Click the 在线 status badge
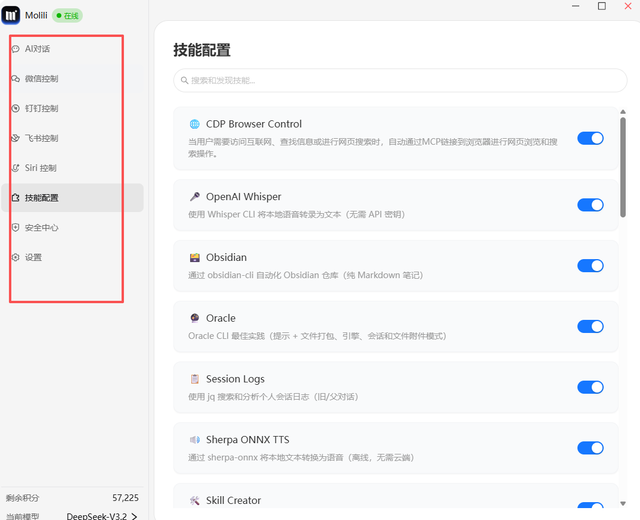Image resolution: width=640 pixels, height=520 pixels. tap(67, 16)
